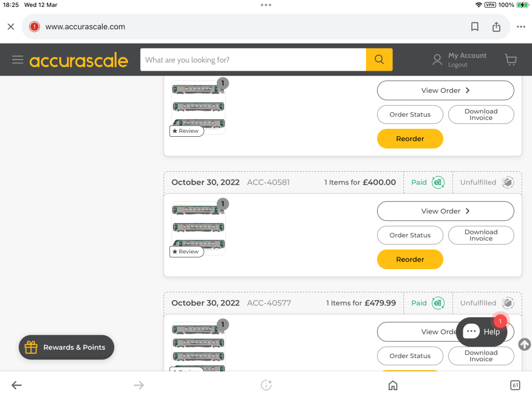
Task: Open the shopping cart
Action: pos(511,60)
